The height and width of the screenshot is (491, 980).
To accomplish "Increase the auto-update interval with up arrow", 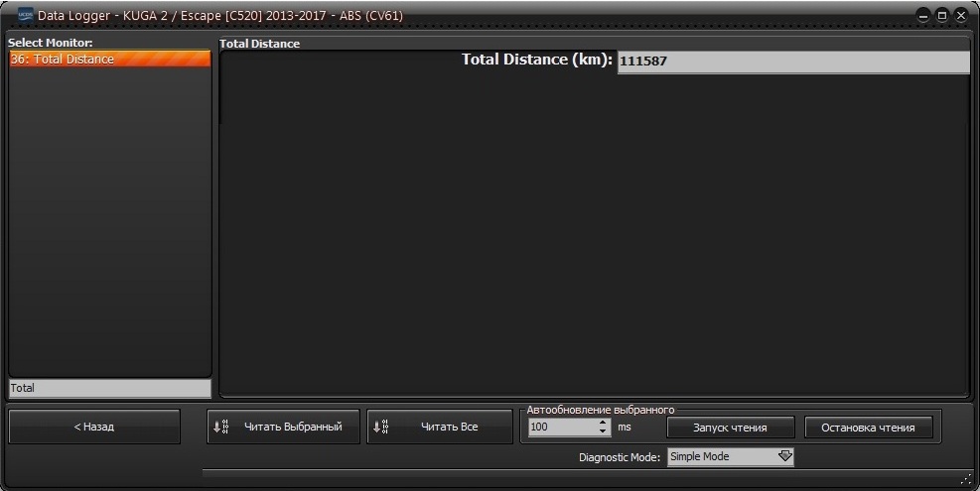I will [603, 423].
